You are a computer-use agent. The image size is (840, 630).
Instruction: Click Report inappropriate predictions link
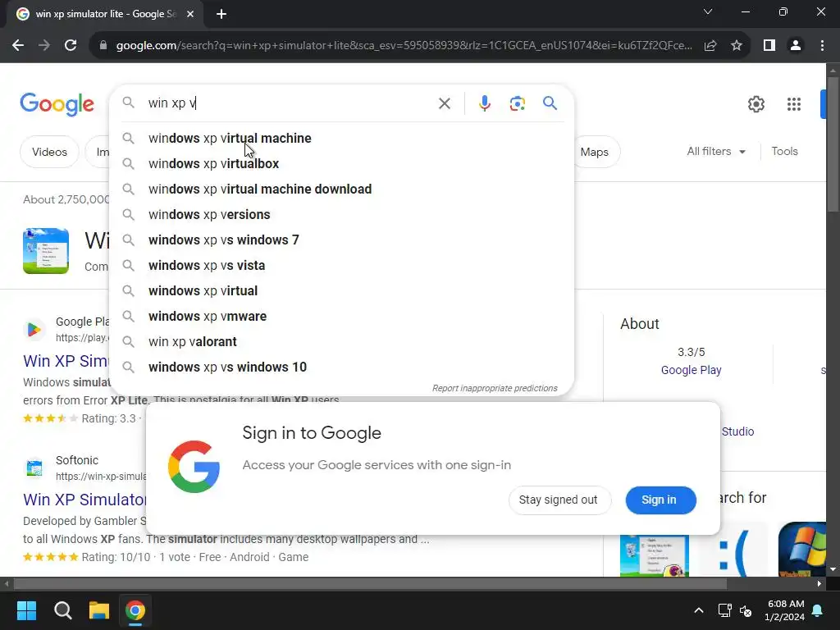495,388
